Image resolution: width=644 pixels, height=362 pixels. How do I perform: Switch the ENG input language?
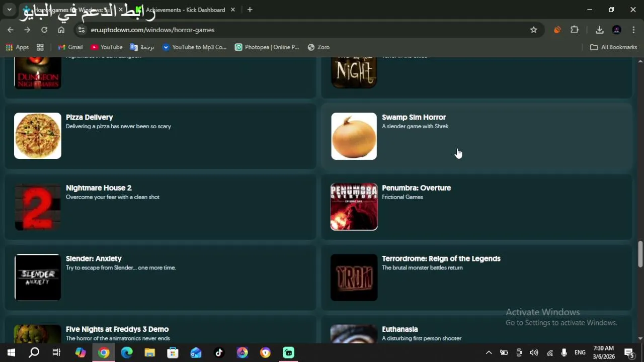click(580, 352)
